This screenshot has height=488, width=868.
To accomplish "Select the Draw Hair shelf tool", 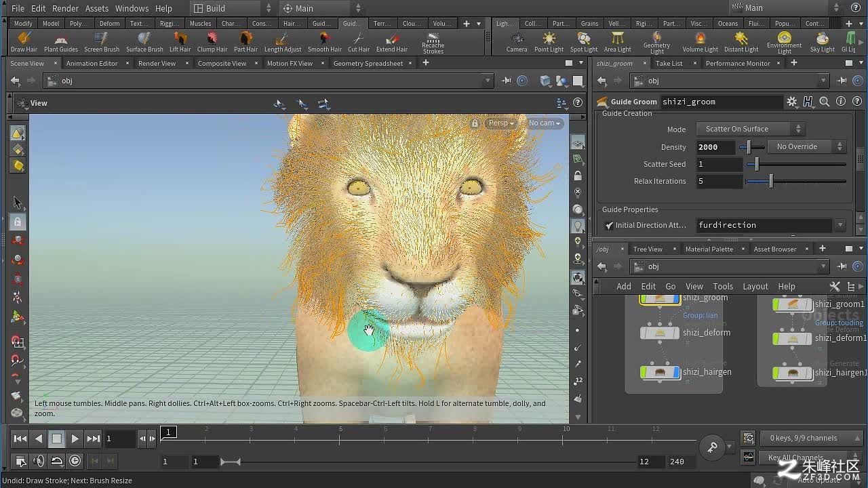I will click(x=24, y=42).
